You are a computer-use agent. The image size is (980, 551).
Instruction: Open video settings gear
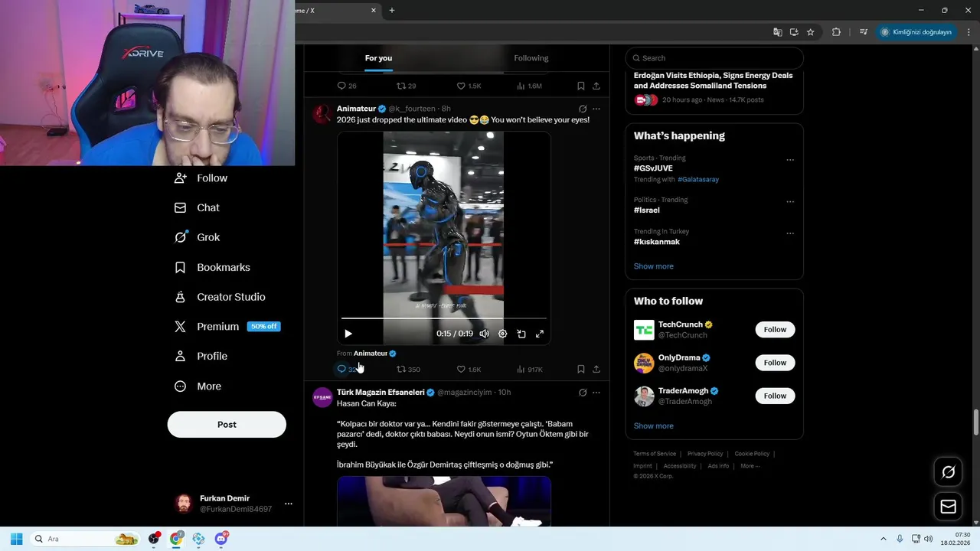click(503, 334)
